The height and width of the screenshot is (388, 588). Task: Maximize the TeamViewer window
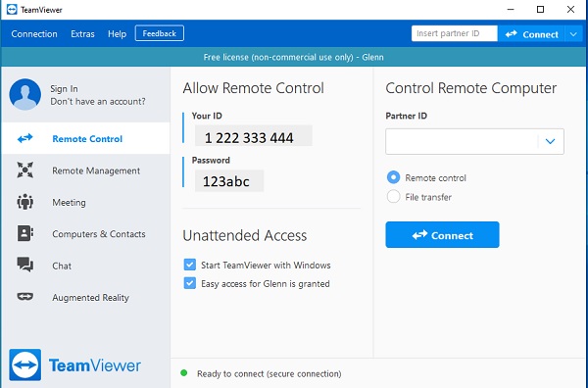(540, 10)
